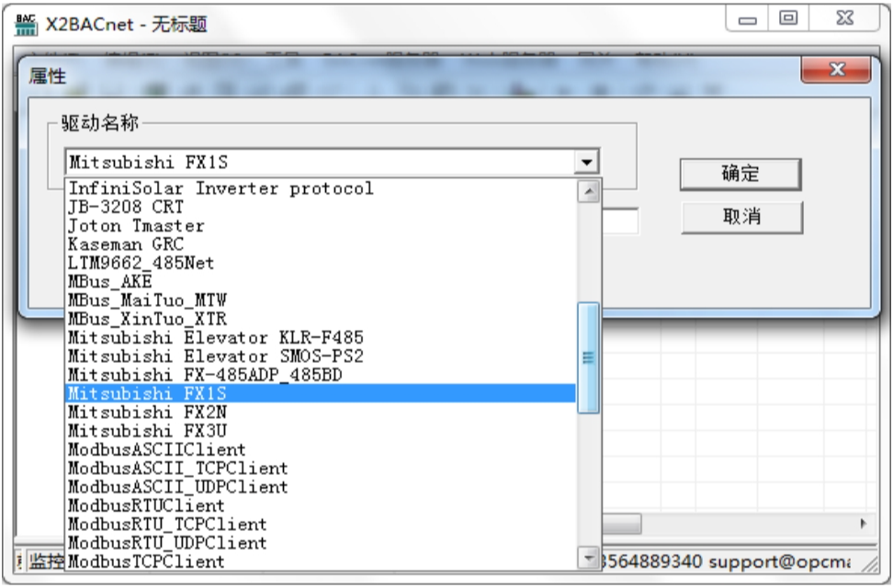893x588 pixels.
Task: Click the X2BACnet application title icon
Action: coord(26,25)
